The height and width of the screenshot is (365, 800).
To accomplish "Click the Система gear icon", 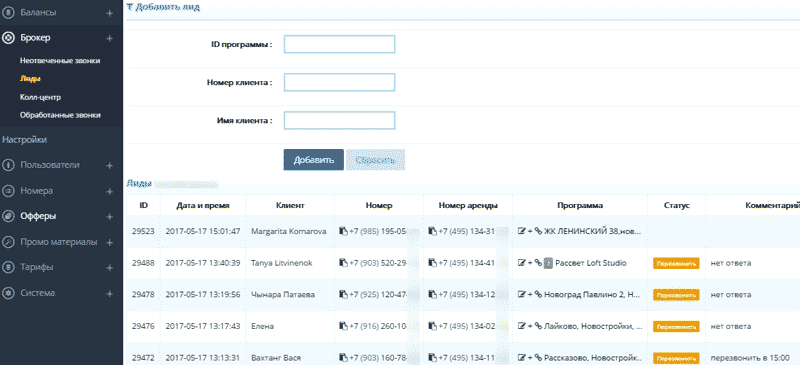I will (x=8, y=293).
